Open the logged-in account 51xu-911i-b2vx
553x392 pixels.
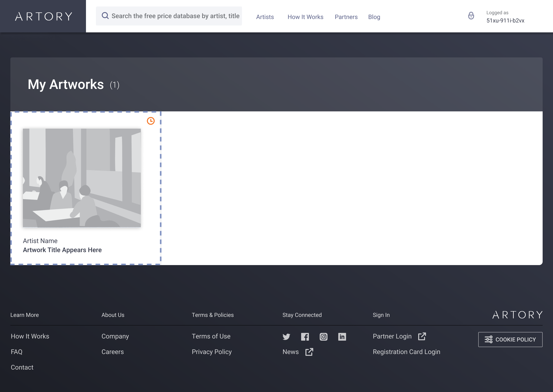pyautogui.click(x=505, y=21)
